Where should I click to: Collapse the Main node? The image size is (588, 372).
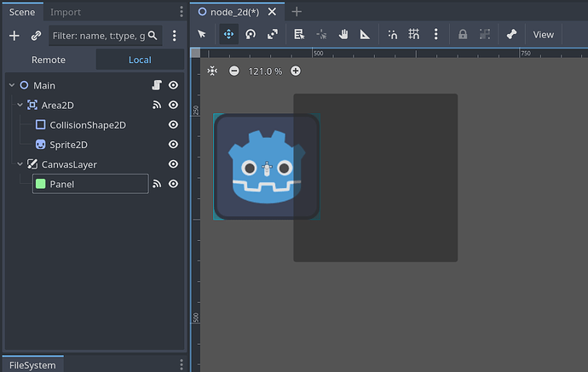[x=12, y=85]
